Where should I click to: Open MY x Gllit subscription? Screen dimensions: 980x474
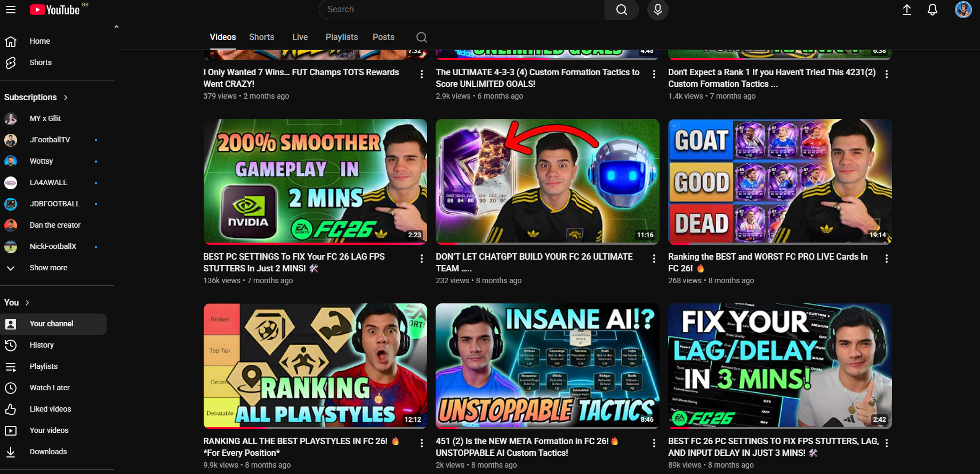(x=53, y=118)
